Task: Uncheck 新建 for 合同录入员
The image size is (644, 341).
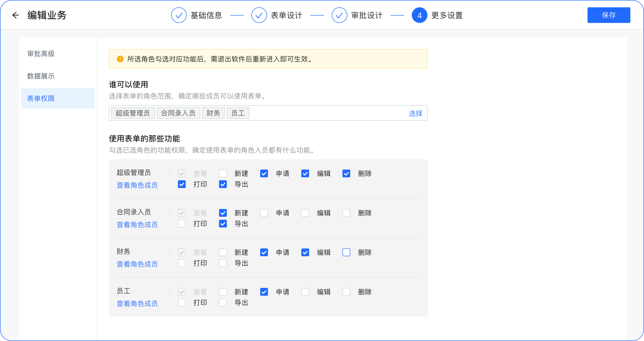Action: (223, 213)
